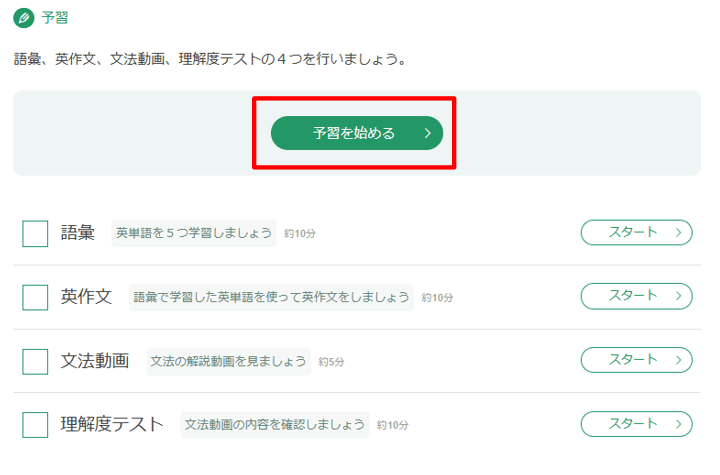Click the arrow icon in 文法動画 スタート button

[678, 360]
